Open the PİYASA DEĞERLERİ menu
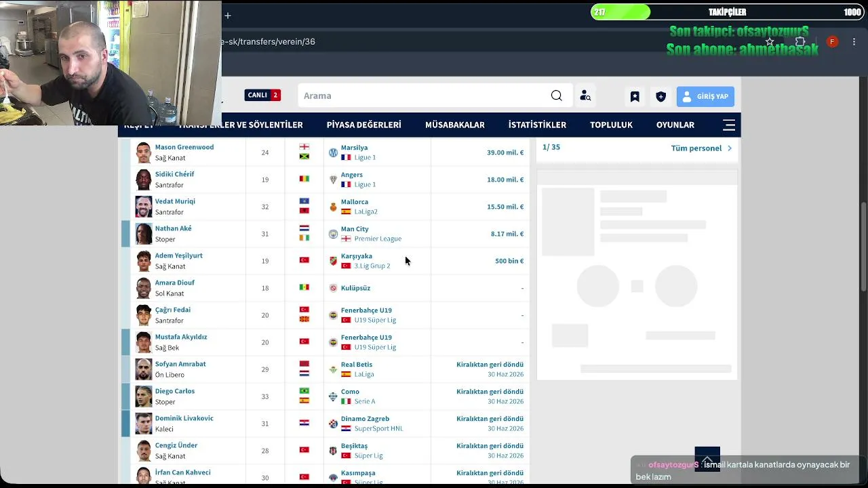868x488 pixels. (364, 125)
